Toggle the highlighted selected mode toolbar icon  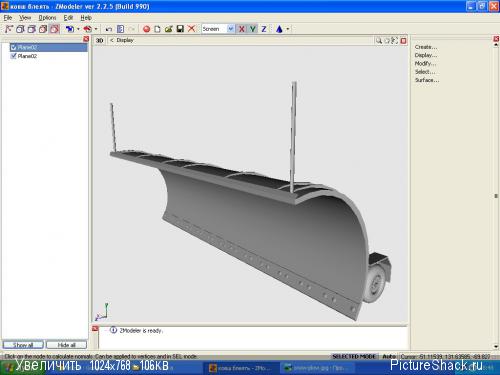pos(54,29)
